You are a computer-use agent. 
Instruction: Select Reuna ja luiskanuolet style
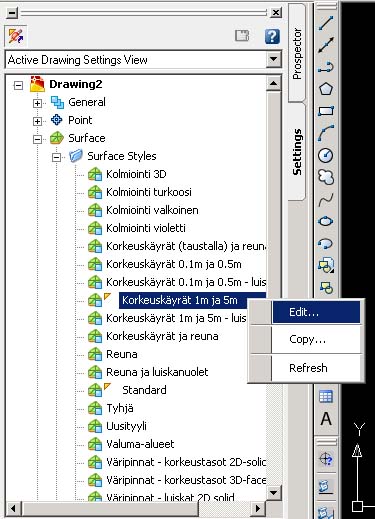pyautogui.click(x=157, y=372)
